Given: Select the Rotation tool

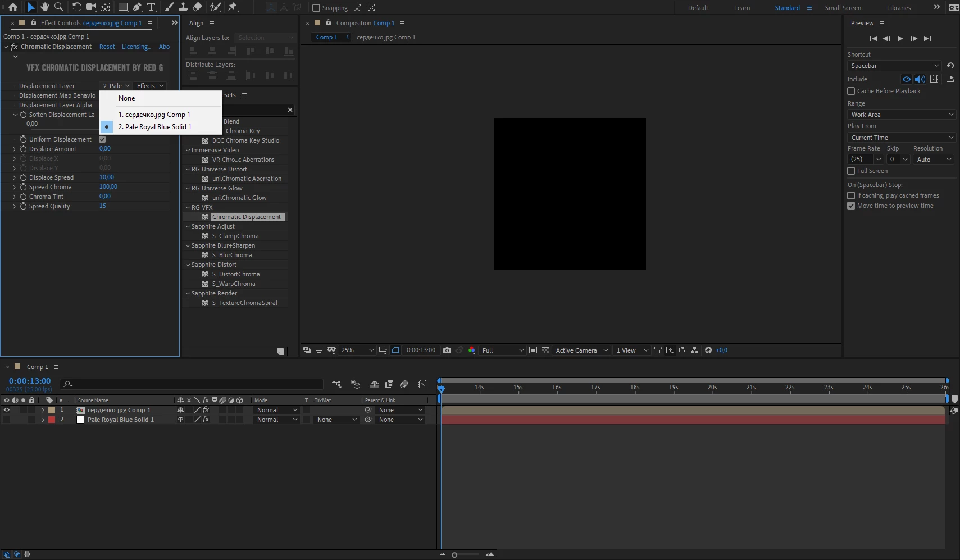Looking at the screenshot, I should (x=77, y=7).
